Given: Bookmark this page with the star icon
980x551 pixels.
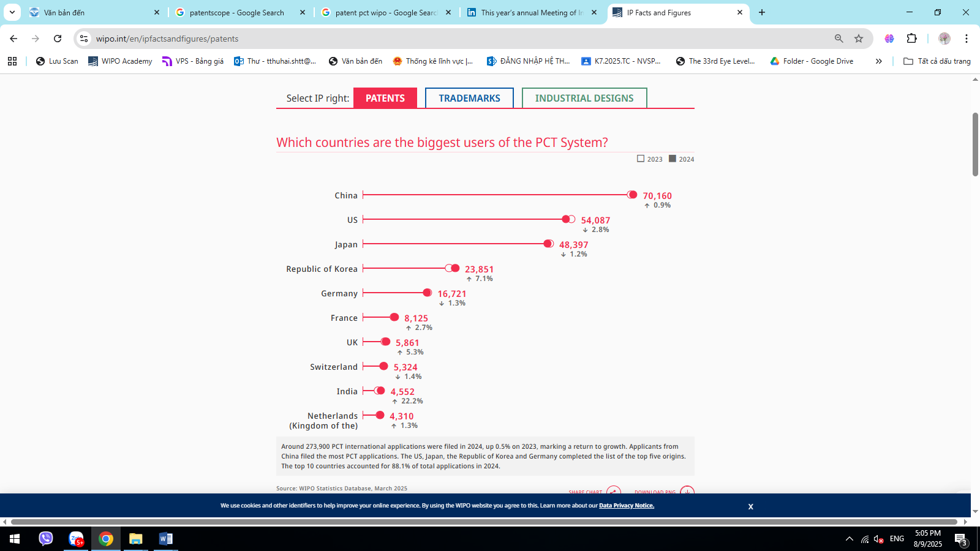Looking at the screenshot, I should tap(859, 39).
